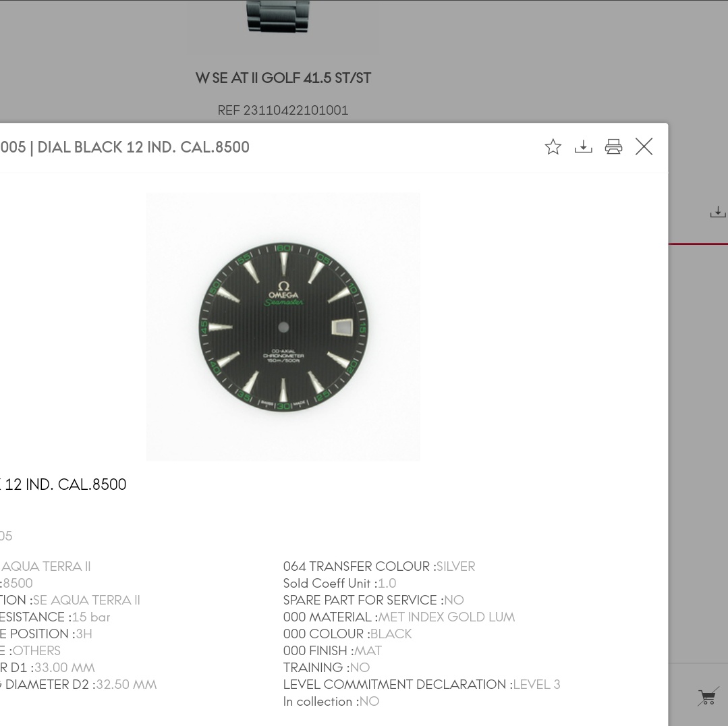
Task: Click the OTHERS value
Action: [x=36, y=651]
